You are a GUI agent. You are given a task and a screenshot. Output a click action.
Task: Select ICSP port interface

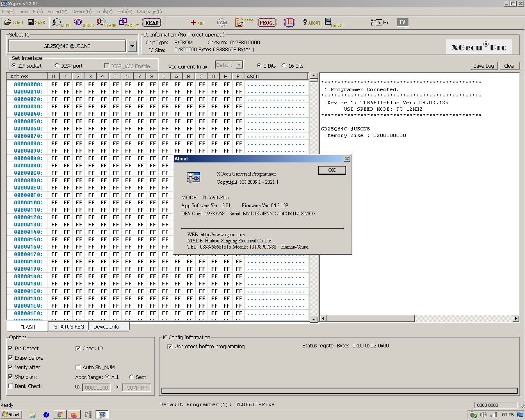click(68, 66)
